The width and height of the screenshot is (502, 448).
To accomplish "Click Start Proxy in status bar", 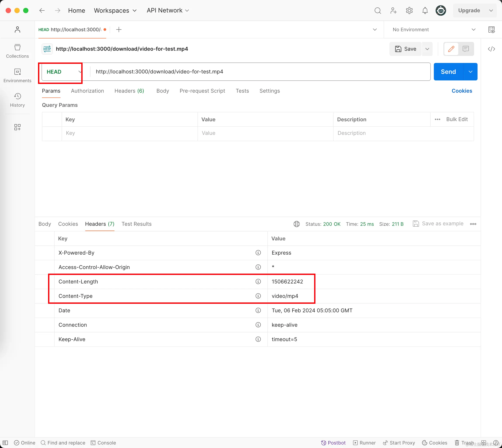I will click(399, 443).
